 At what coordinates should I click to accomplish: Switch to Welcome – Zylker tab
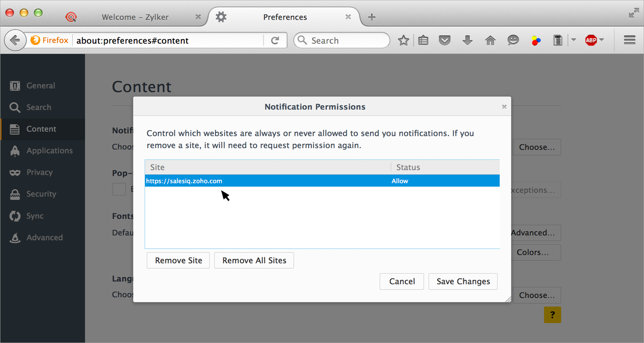pyautogui.click(x=135, y=17)
